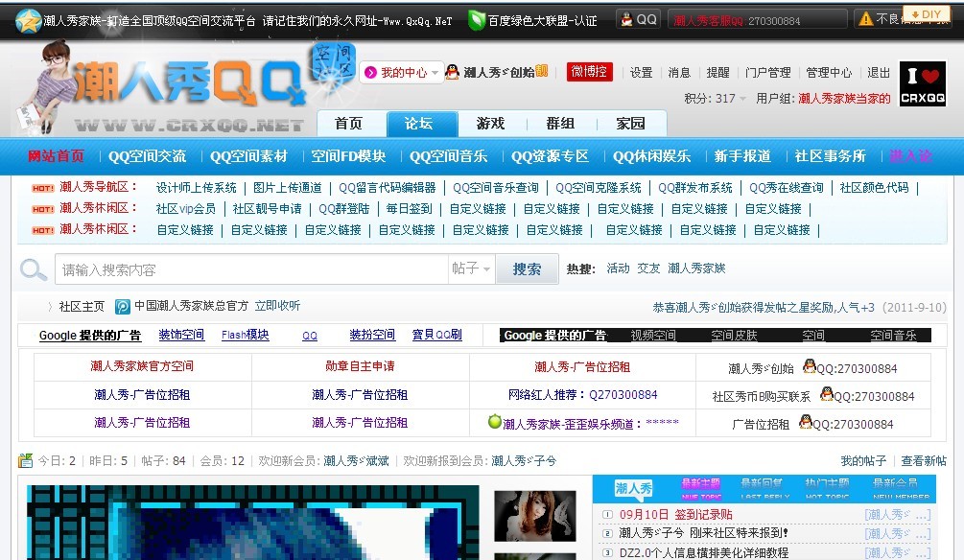This screenshot has width=964, height=560.
Task: Open 新手报道 in the navigation bar
Action: click(x=742, y=156)
